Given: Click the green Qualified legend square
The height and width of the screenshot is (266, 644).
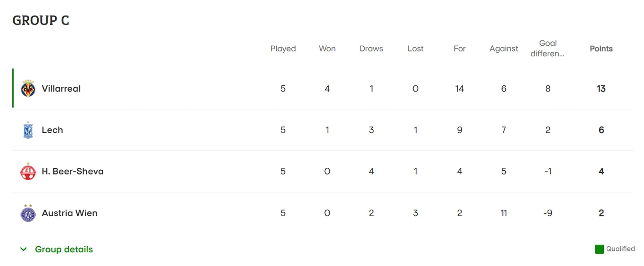Looking at the screenshot, I should tap(599, 249).
